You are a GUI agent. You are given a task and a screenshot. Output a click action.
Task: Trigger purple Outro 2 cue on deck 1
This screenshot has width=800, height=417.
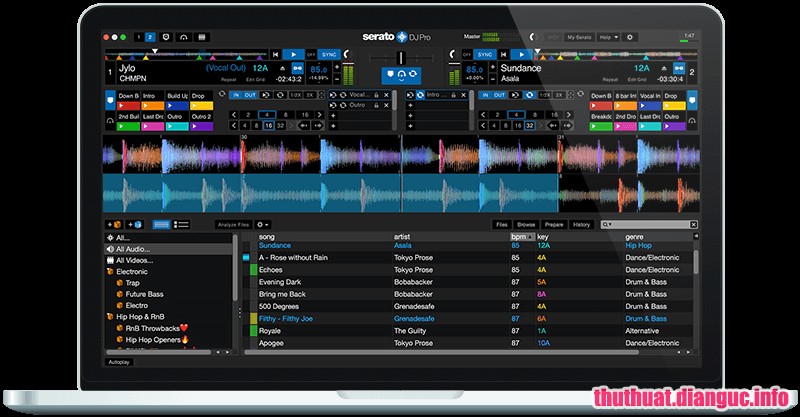[x=202, y=127]
